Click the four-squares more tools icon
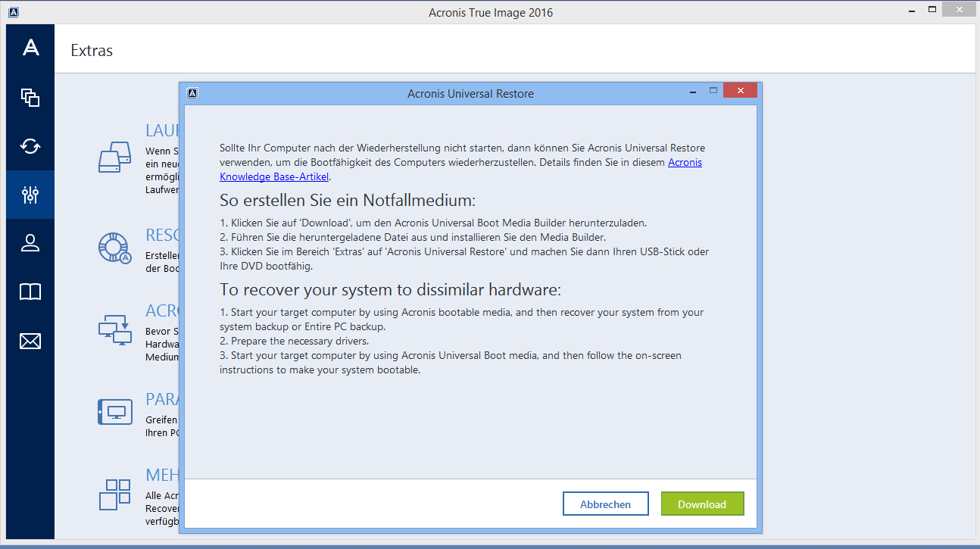Image resolution: width=980 pixels, height=549 pixels. pos(115,494)
